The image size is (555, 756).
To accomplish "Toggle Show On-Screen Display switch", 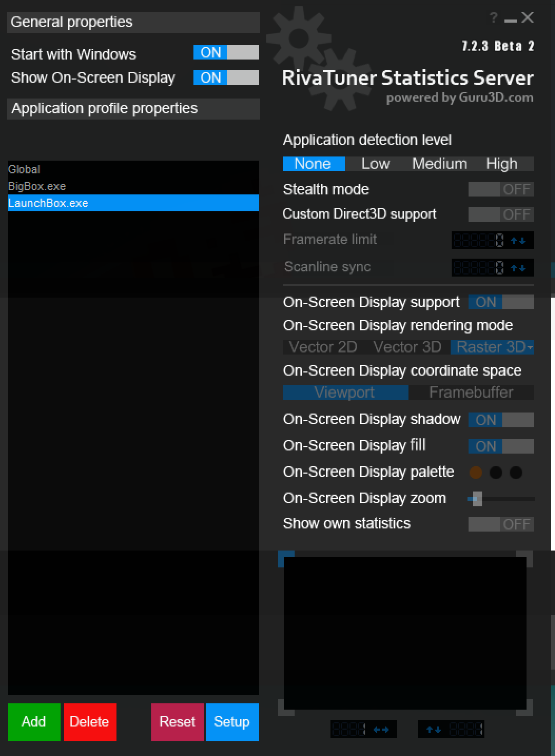I will [226, 77].
